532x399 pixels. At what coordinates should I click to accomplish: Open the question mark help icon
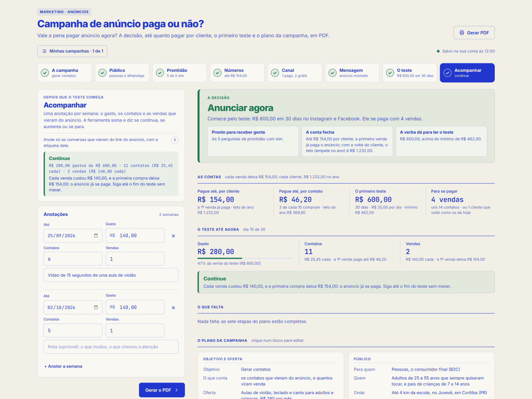pos(175,140)
